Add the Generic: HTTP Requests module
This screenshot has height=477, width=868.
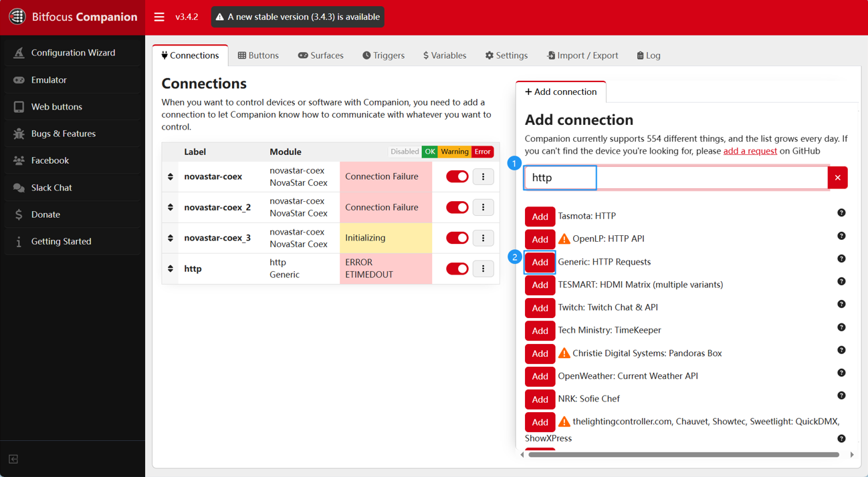540,262
